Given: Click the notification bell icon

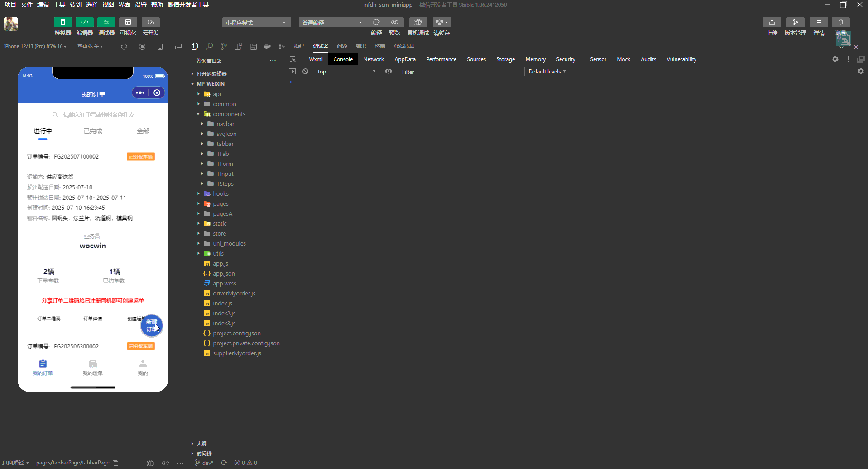Looking at the screenshot, I should click(x=841, y=22).
